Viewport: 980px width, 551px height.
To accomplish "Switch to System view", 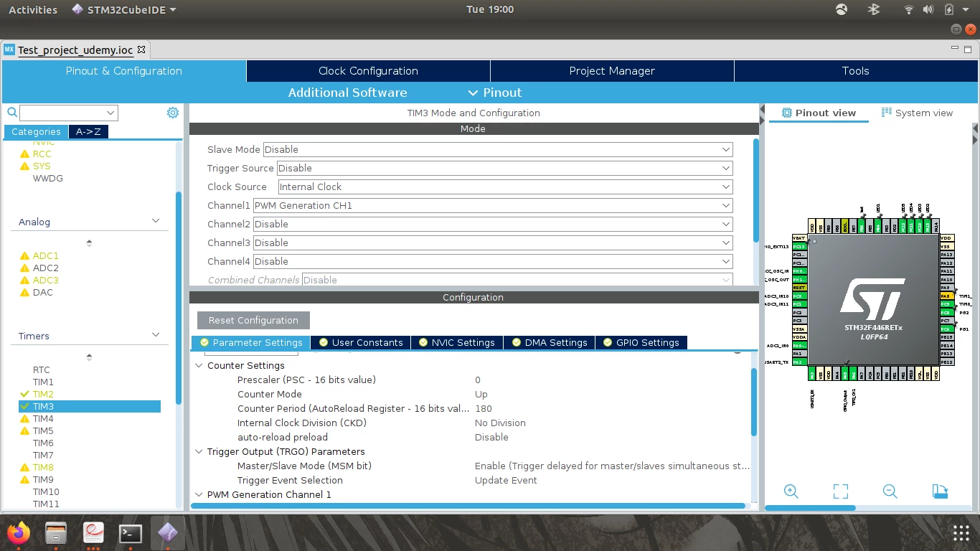I will [x=917, y=113].
